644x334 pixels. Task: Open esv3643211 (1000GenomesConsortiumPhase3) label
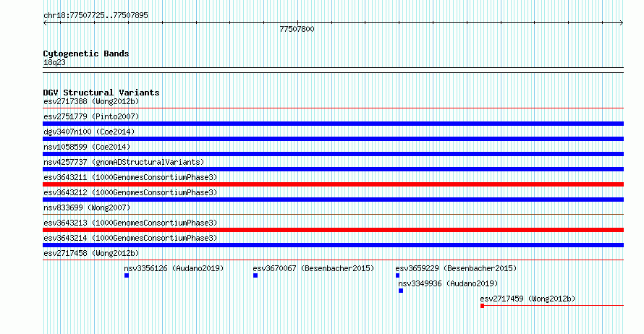[x=130, y=177]
